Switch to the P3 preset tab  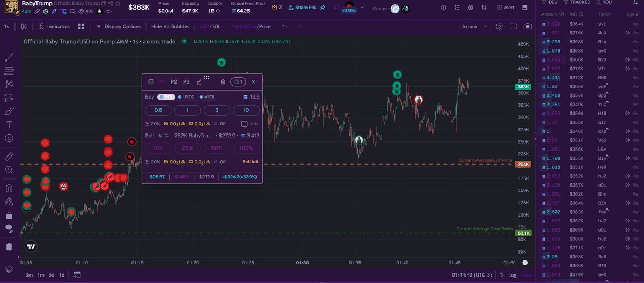(x=186, y=82)
